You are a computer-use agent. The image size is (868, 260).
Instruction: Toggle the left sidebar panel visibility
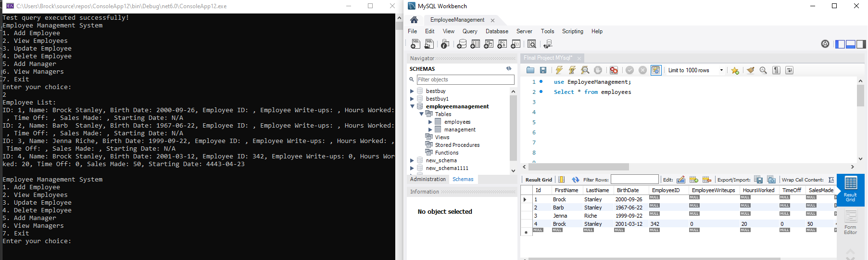840,44
